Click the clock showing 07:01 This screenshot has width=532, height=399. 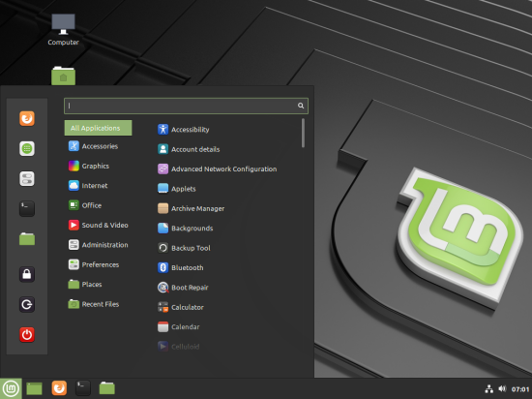(x=520, y=389)
